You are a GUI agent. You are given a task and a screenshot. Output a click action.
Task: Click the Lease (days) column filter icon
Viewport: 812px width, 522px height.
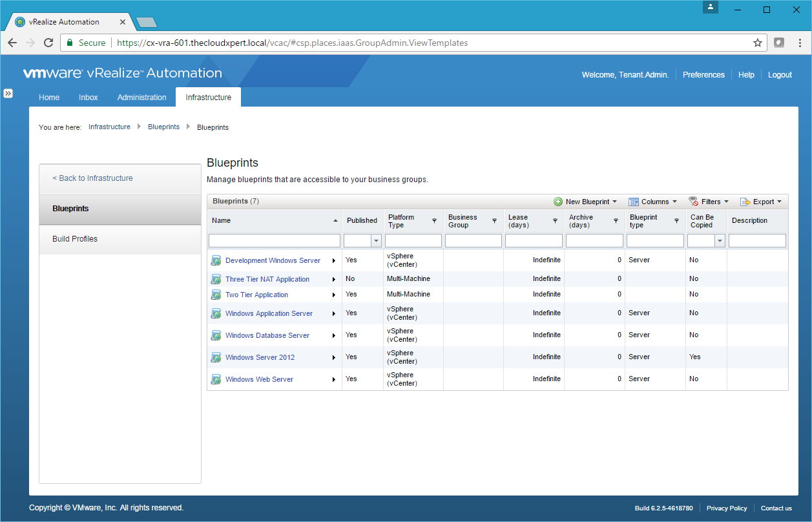555,221
